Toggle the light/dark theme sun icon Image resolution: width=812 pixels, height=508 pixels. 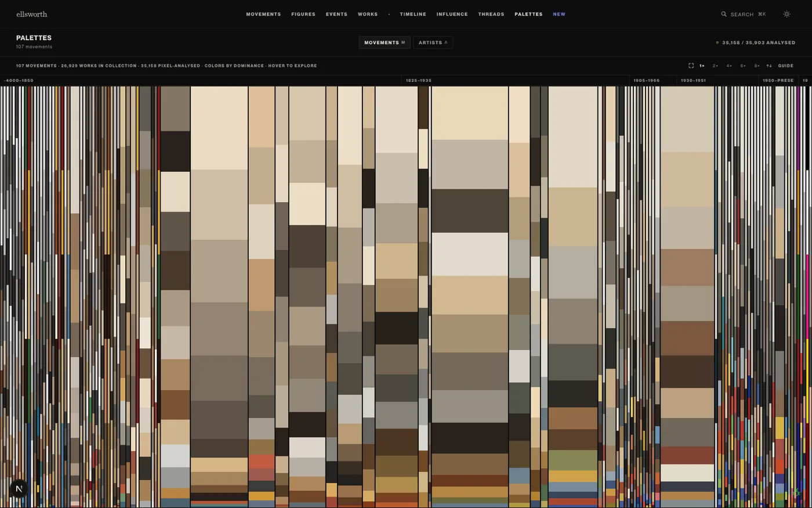click(786, 14)
